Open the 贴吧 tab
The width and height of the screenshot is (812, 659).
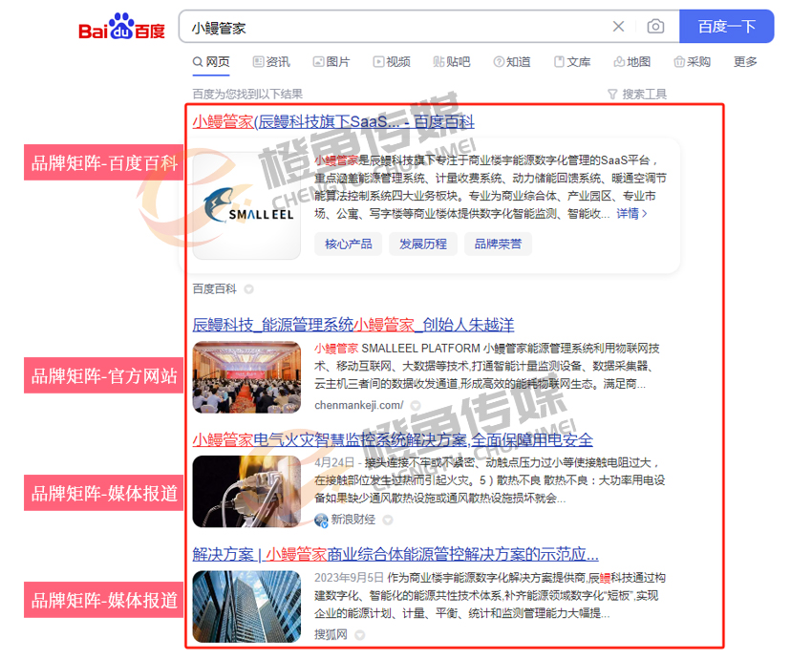[452, 62]
